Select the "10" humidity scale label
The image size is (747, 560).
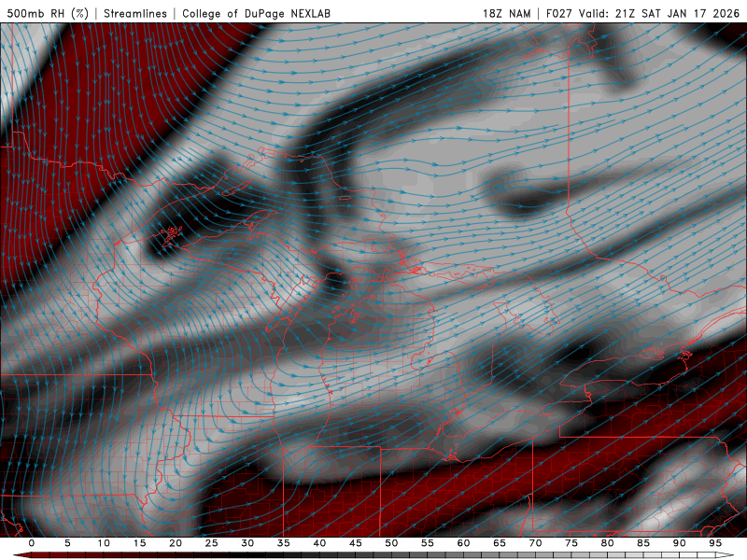point(104,543)
